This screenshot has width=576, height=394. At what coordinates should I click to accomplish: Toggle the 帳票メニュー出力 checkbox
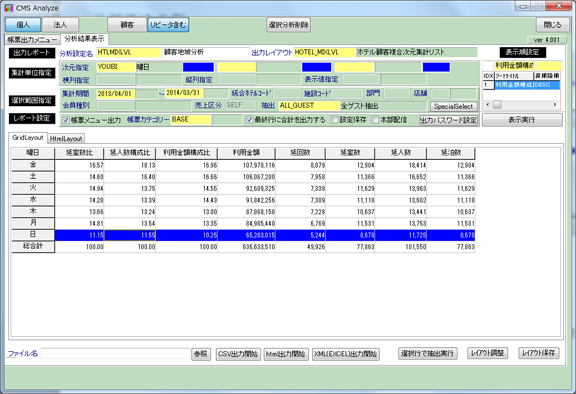coord(66,120)
